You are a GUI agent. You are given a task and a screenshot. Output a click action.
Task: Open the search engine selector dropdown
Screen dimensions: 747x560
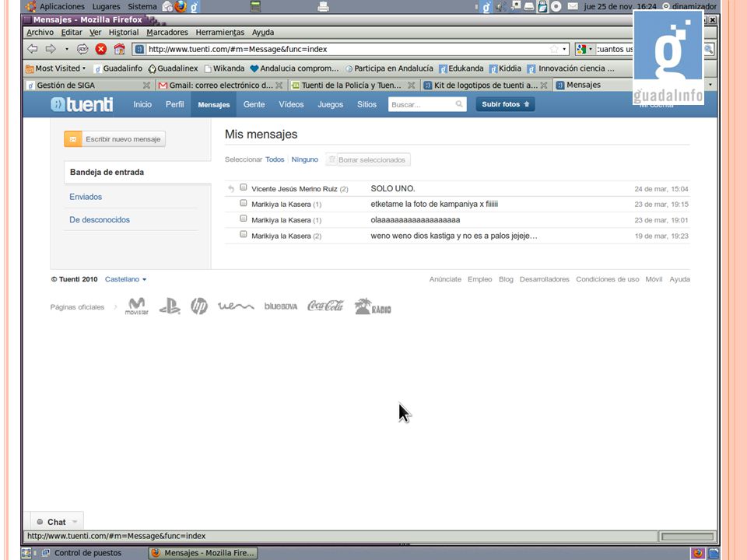coord(584,49)
